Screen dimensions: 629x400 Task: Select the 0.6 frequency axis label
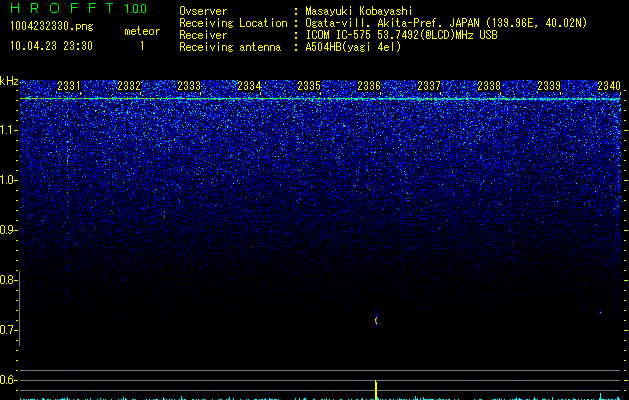tap(8, 380)
